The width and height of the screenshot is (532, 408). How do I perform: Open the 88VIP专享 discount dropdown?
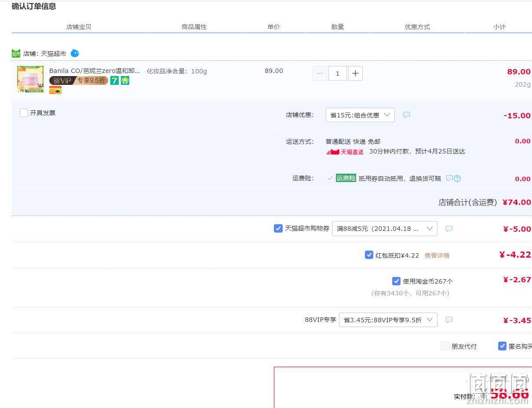tap(388, 320)
